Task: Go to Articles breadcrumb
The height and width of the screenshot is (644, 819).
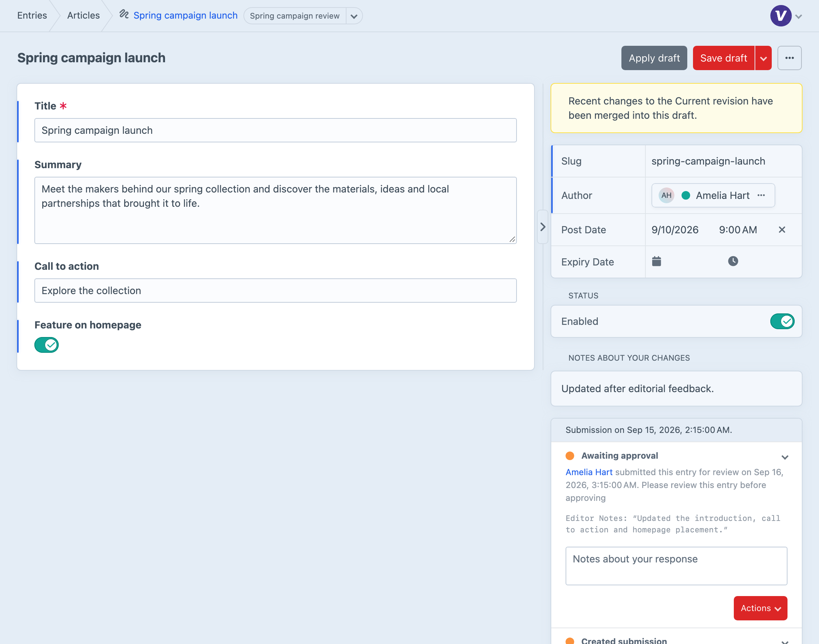Action: pos(83,15)
